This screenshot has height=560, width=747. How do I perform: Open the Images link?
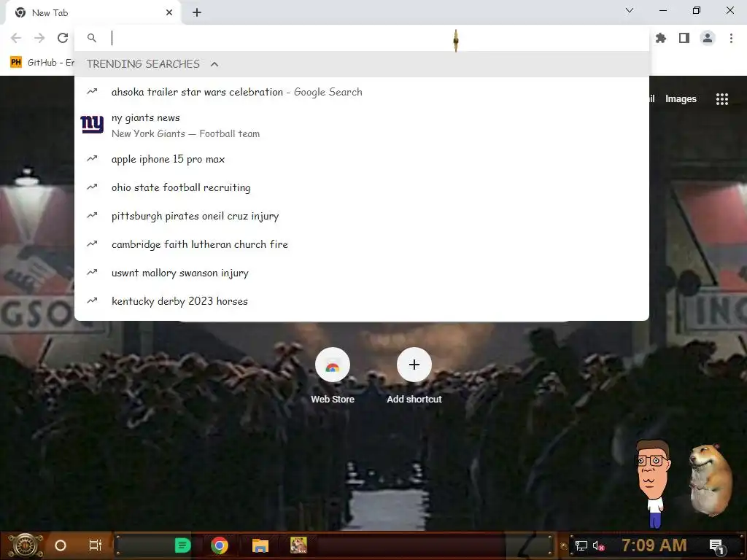(681, 99)
